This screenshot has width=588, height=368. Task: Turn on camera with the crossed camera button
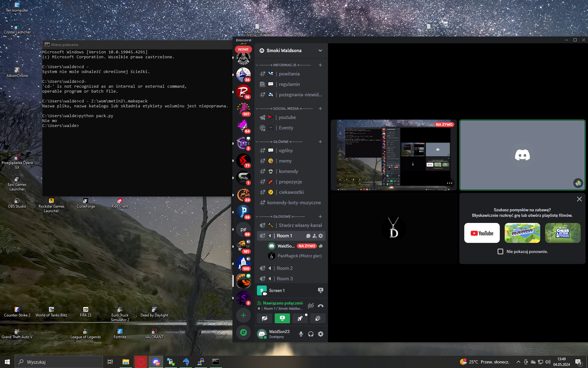click(265, 318)
